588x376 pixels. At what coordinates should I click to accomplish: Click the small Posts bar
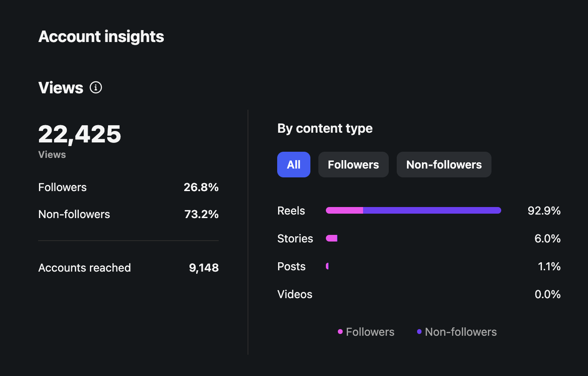point(327,266)
